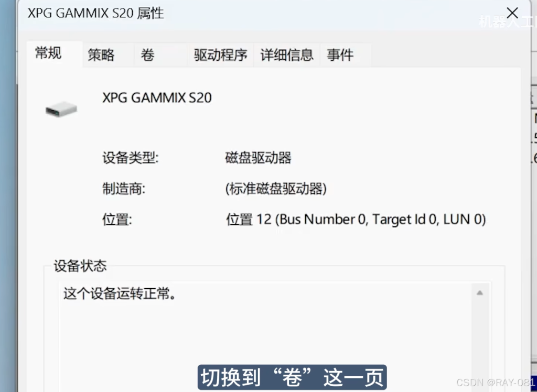The image size is (537, 392).
Task: Go to the 详细信息 tab
Action: [287, 55]
